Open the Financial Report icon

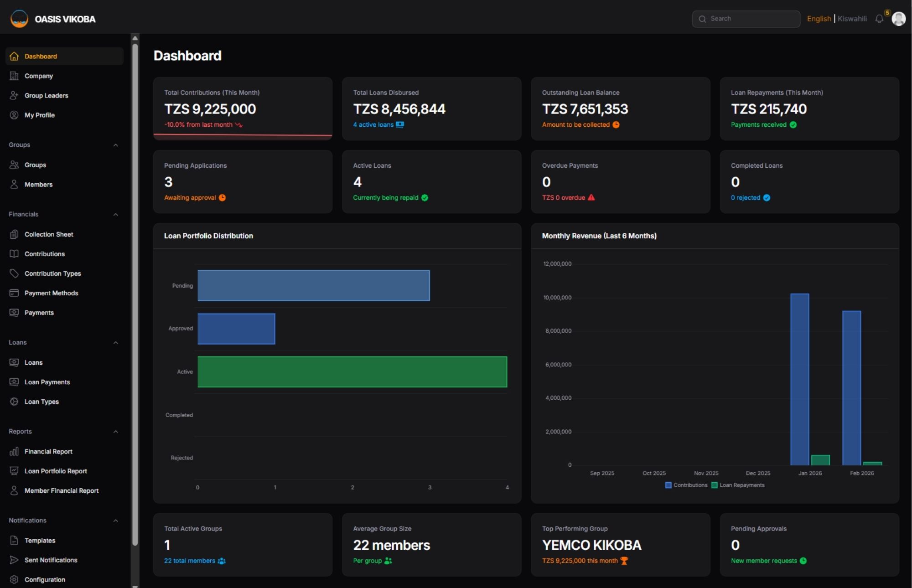(x=14, y=451)
